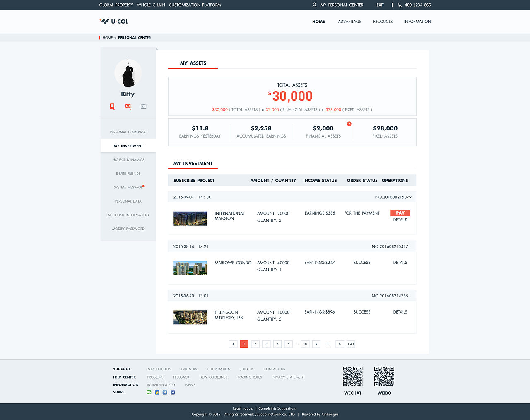Click the Problems footer link
The image size is (530, 420).
155,377
